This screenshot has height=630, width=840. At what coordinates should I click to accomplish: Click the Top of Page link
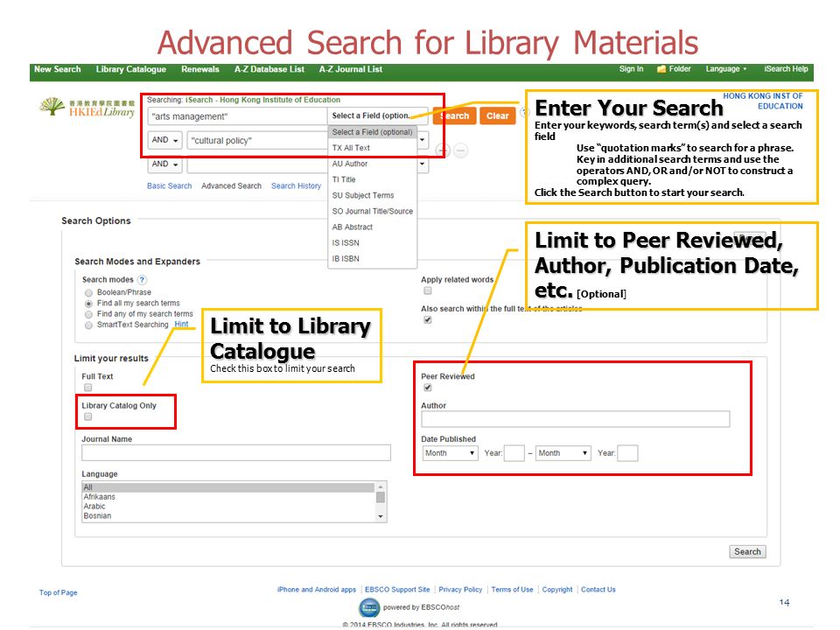click(x=58, y=592)
